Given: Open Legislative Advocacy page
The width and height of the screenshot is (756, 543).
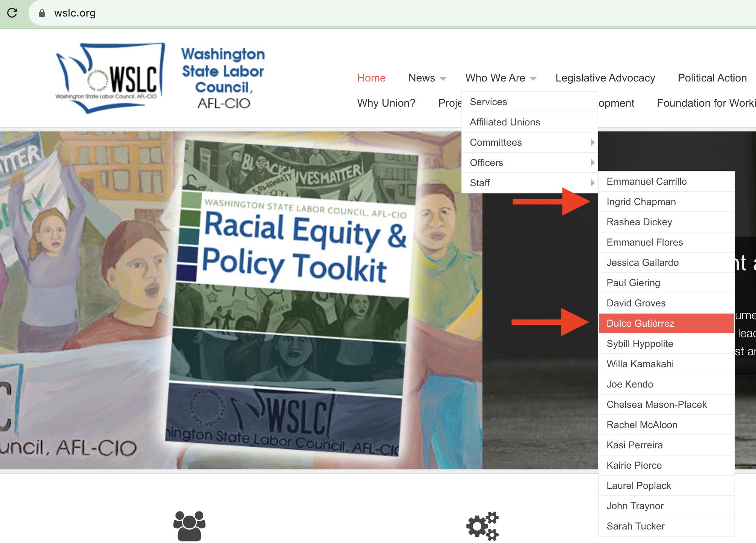Looking at the screenshot, I should point(605,78).
